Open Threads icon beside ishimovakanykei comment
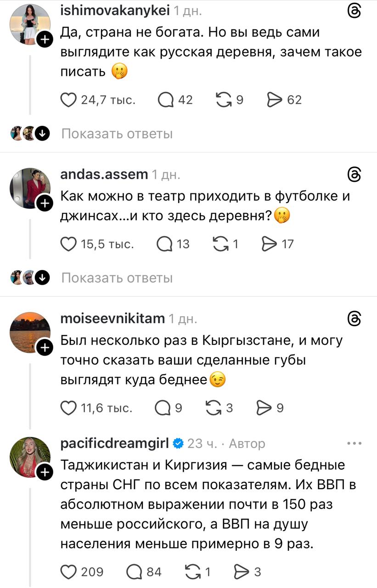Image resolution: width=377 pixels, height=588 pixels. point(354,11)
